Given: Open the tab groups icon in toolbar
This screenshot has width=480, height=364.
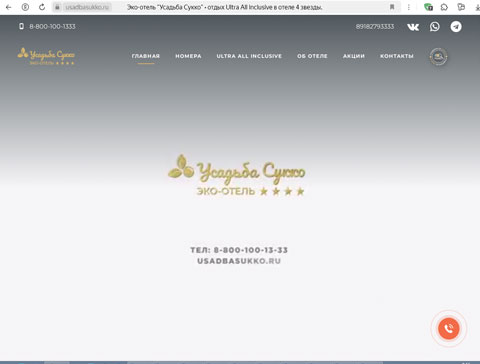Looking at the screenshot, I should click(461, 7).
